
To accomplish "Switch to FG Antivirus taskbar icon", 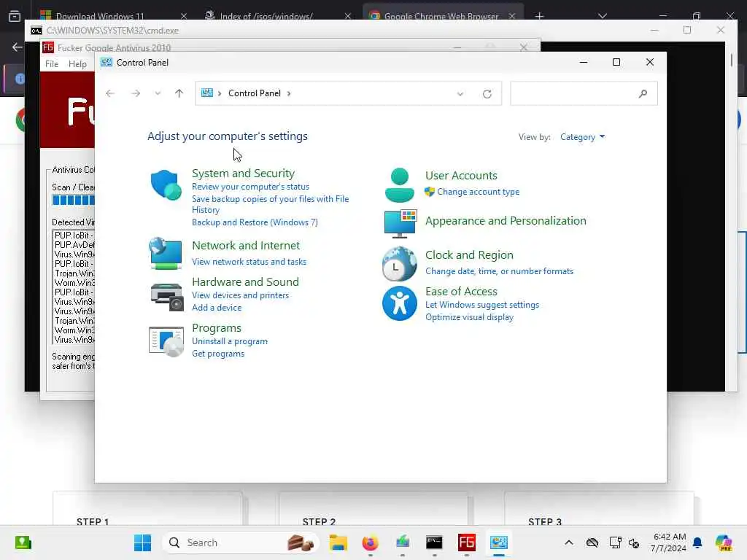I will pos(466,542).
